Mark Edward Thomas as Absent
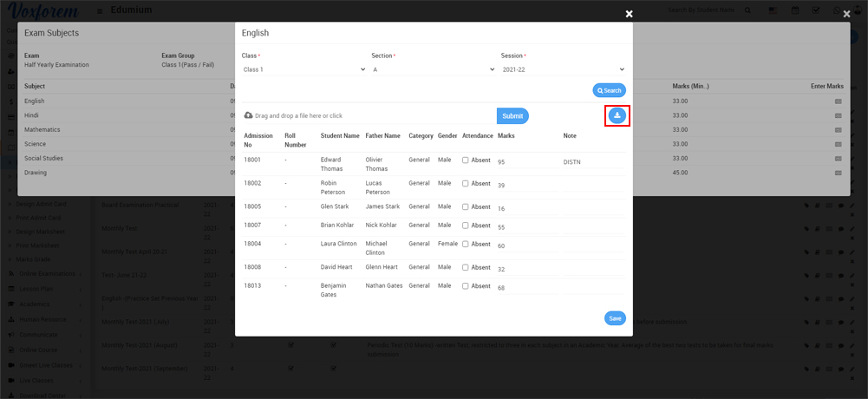Screen dimensions: 868x399 click(466, 160)
